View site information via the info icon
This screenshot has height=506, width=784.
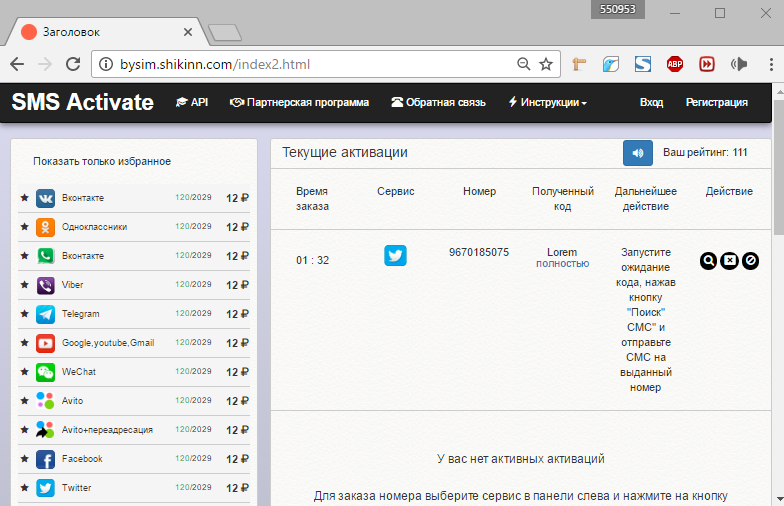click(x=106, y=64)
